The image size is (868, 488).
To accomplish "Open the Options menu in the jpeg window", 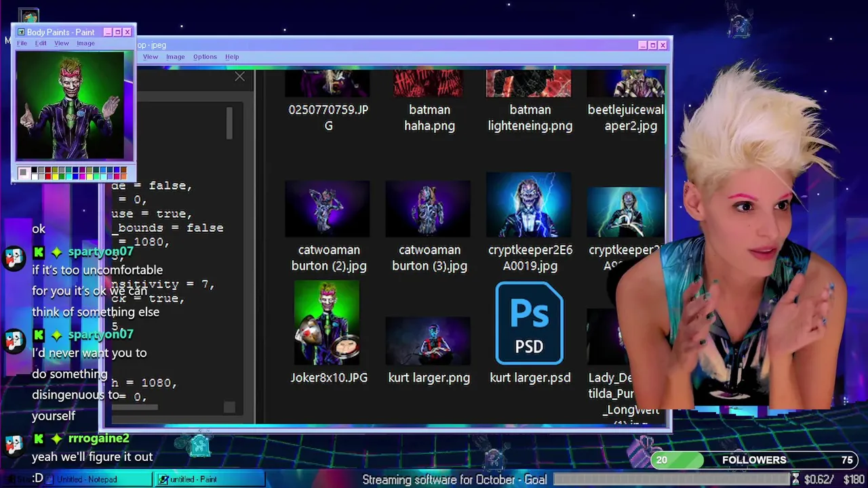I will pyautogui.click(x=205, y=57).
